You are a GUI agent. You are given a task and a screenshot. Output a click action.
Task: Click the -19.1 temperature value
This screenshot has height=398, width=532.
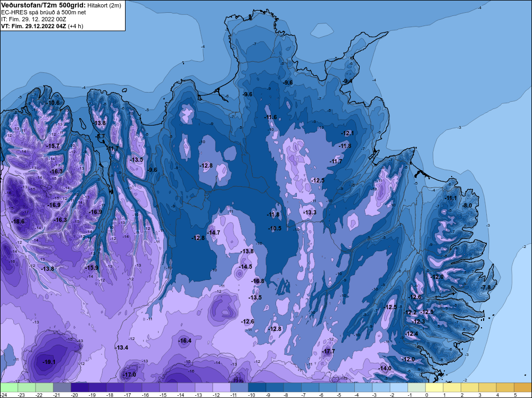coord(49,362)
